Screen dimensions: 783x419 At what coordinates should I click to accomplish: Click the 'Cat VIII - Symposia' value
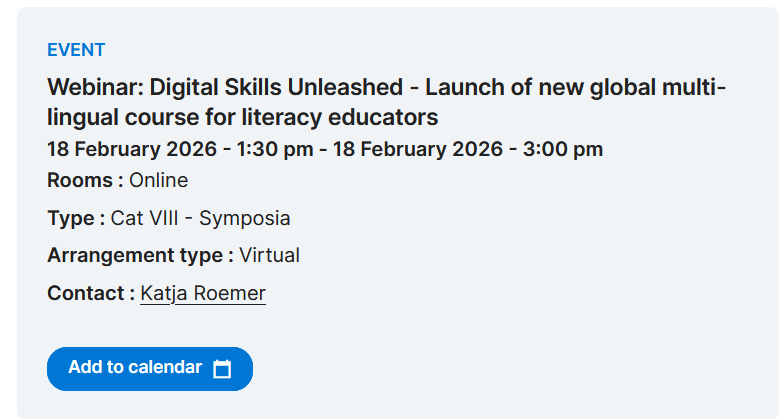[201, 218]
